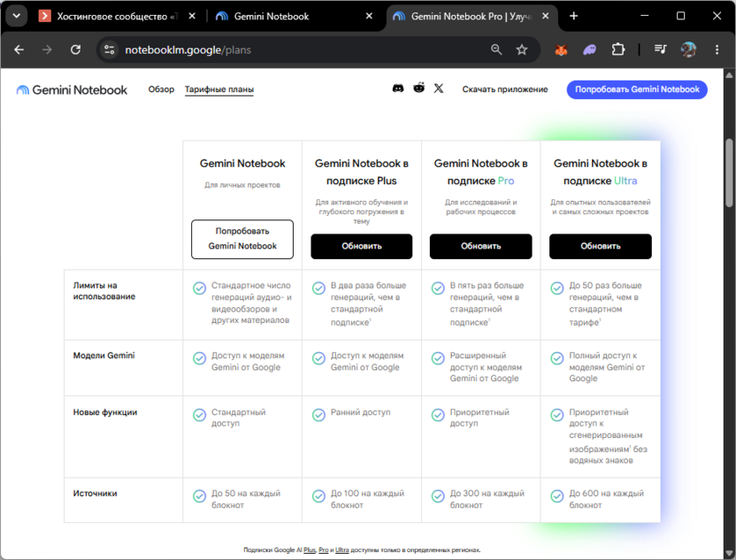Click the blue Попробовать Gemini Notebook button
This screenshot has height=560, width=736.
click(637, 89)
